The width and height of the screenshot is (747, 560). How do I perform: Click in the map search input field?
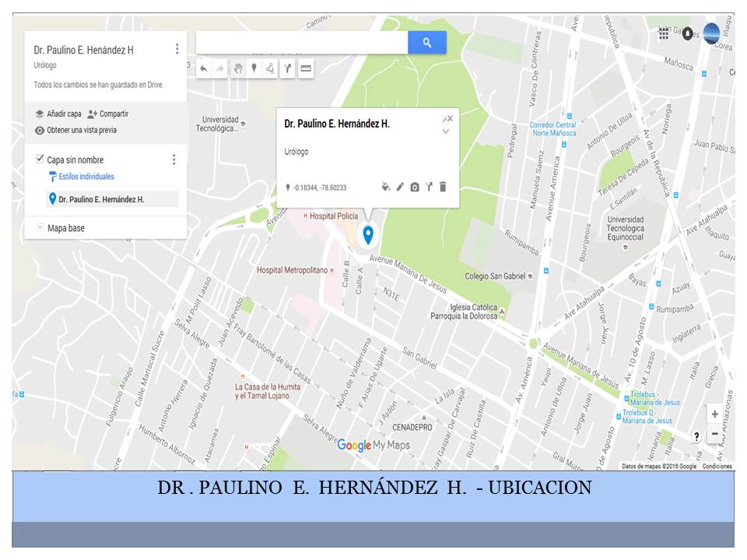point(302,43)
